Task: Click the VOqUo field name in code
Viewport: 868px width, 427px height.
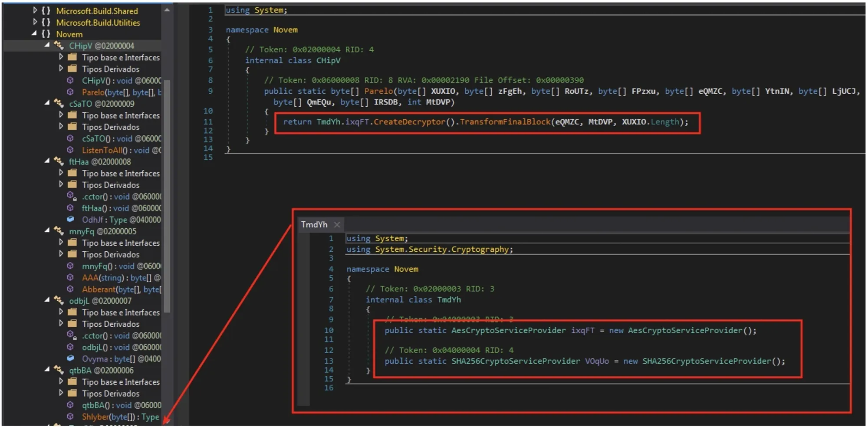Action: (x=597, y=361)
